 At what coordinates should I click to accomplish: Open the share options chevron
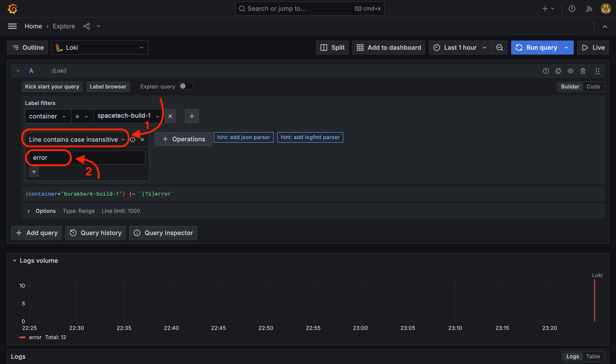98,26
